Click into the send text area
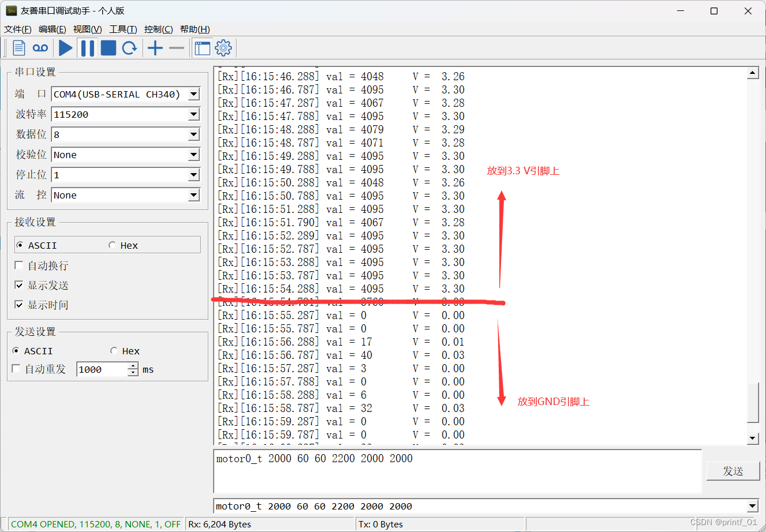This screenshot has width=766, height=532. pos(458,471)
